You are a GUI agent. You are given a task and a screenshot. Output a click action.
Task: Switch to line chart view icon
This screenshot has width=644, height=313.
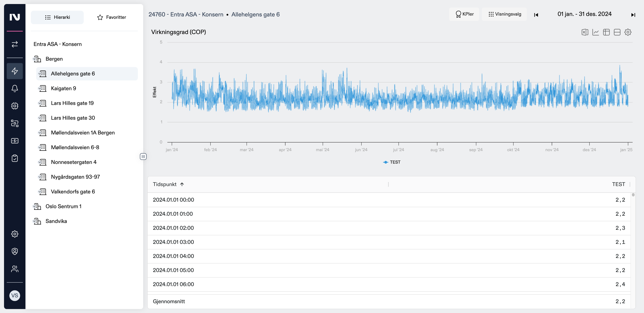coord(595,32)
